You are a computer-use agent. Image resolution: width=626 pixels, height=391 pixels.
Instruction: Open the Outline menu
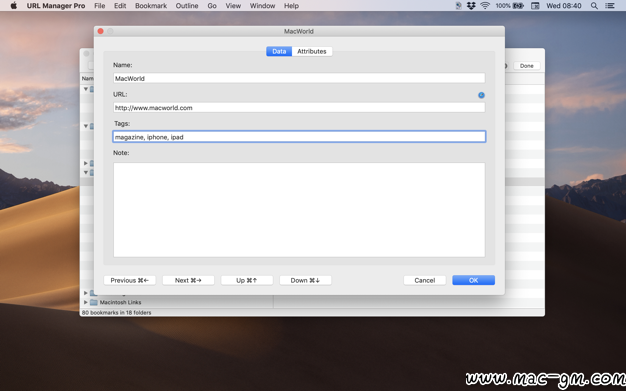pos(187,6)
